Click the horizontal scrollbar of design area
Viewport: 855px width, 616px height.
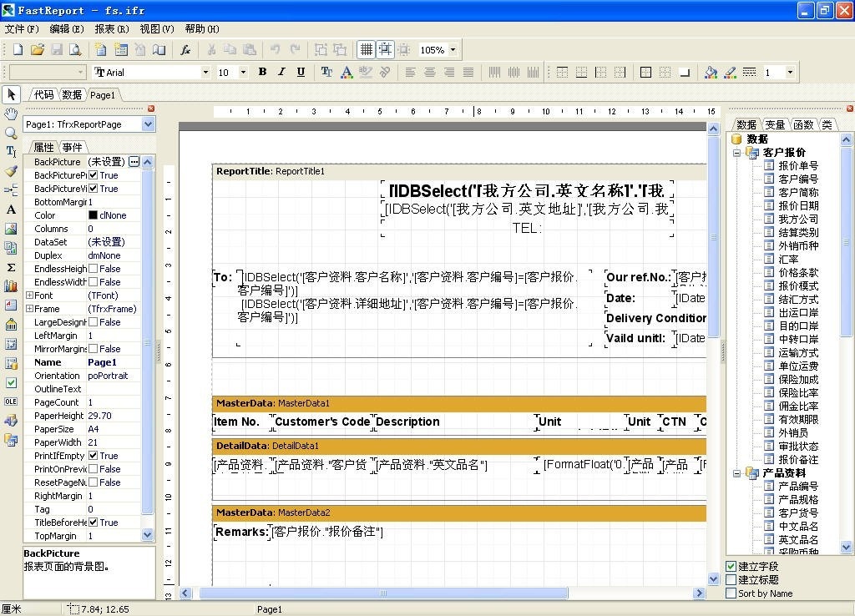(x=383, y=593)
